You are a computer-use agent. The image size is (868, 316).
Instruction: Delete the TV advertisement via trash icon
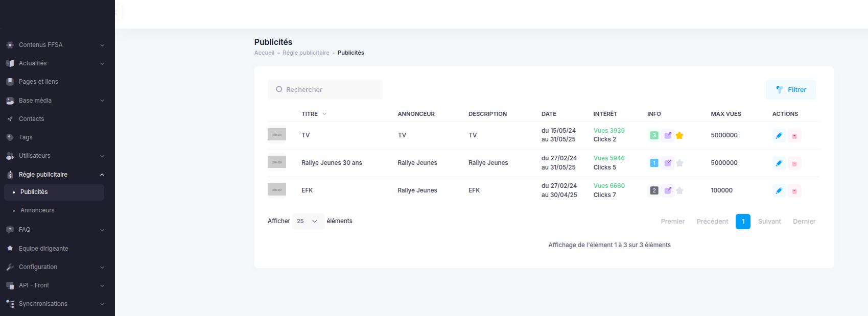pyautogui.click(x=794, y=136)
